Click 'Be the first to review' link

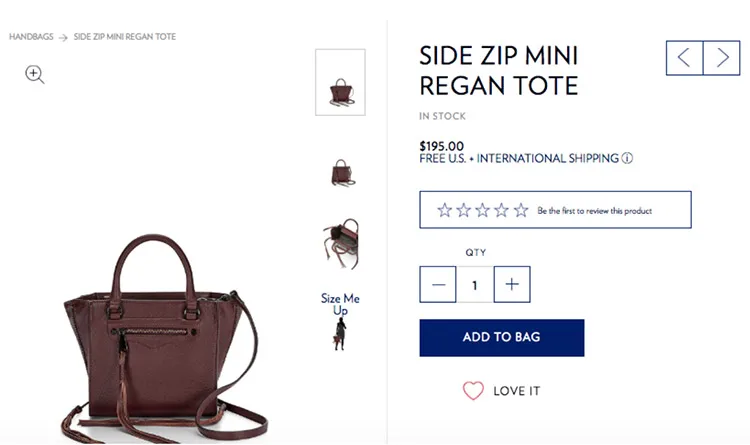(594, 211)
